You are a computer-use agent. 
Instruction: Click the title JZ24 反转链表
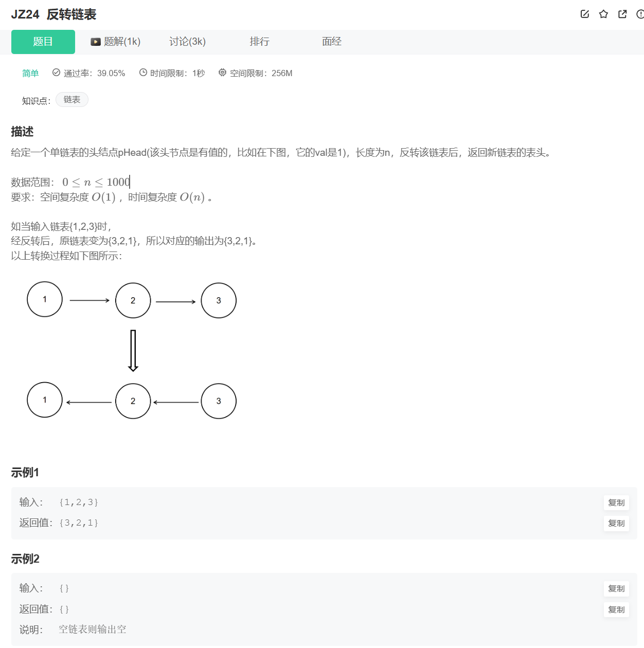[x=53, y=14]
